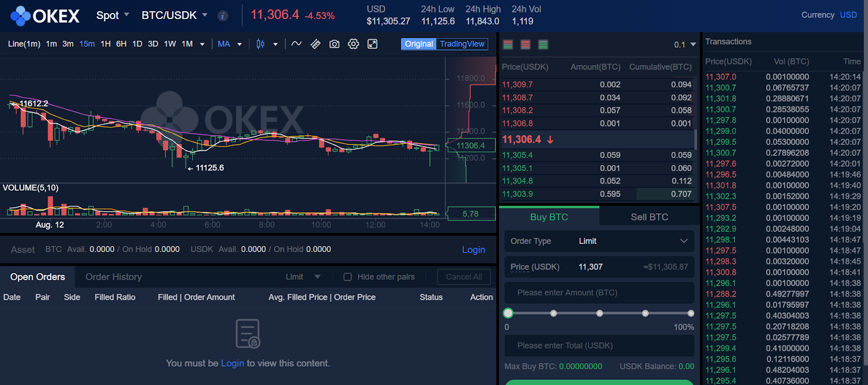Image resolution: width=868 pixels, height=385 pixels.
Task: Select 1H chart interval
Action: (x=106, y=44)
